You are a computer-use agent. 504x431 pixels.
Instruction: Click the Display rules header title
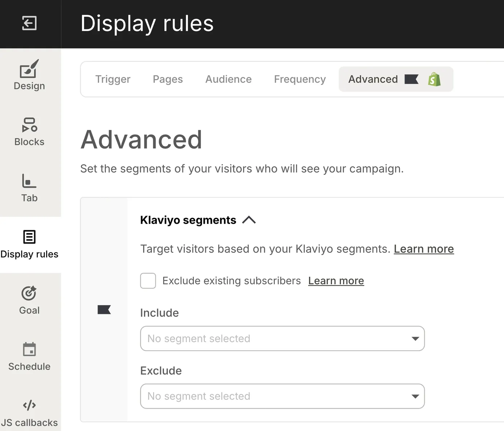click(x=147, y=23)
